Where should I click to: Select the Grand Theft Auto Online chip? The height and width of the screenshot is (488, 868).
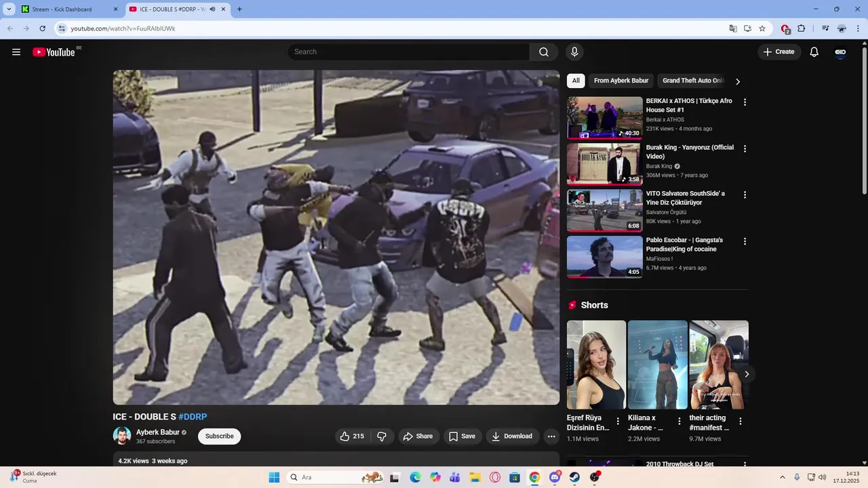[693, 81]
